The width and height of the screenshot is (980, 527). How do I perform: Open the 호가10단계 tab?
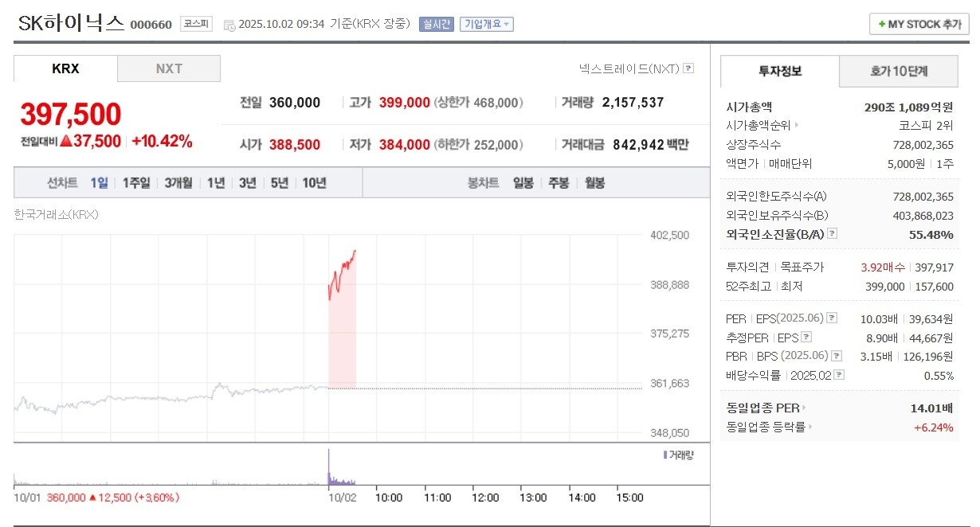coord(899,72)
